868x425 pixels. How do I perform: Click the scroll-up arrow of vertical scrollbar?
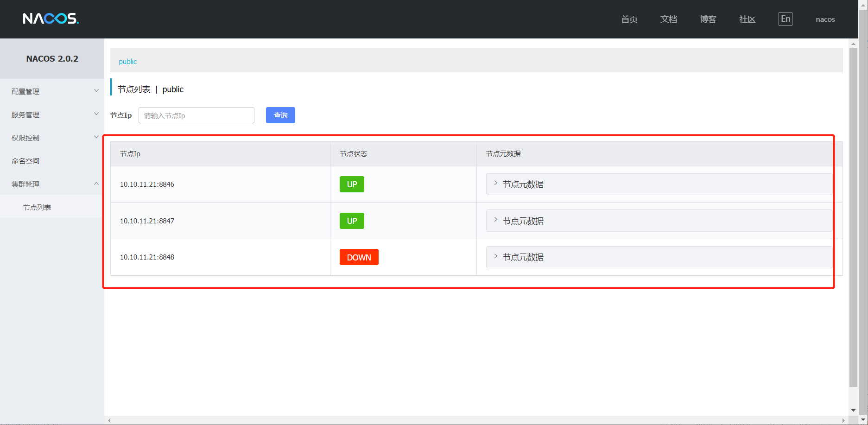pos(853,44)
